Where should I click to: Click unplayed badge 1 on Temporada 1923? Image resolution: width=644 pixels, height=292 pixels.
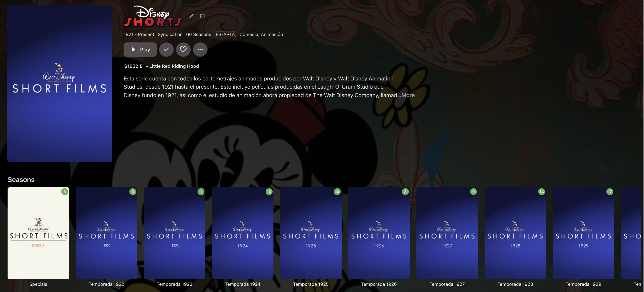(201, 192)
